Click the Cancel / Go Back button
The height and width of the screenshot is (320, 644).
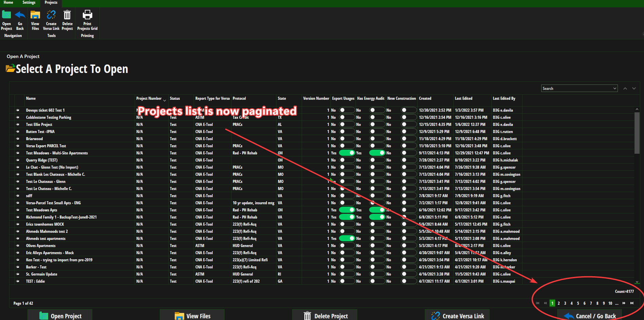coord(590,316)
